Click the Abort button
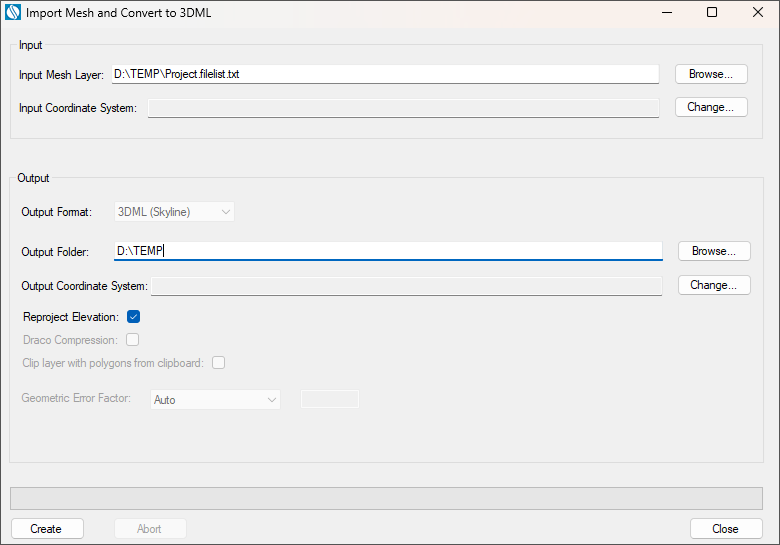 [149, 529]
